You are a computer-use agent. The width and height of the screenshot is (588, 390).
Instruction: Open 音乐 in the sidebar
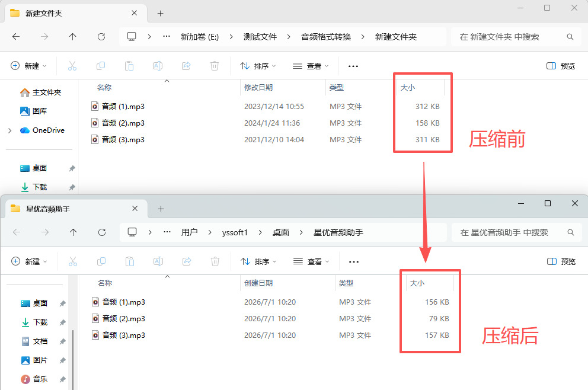click(x=34, y=379)
